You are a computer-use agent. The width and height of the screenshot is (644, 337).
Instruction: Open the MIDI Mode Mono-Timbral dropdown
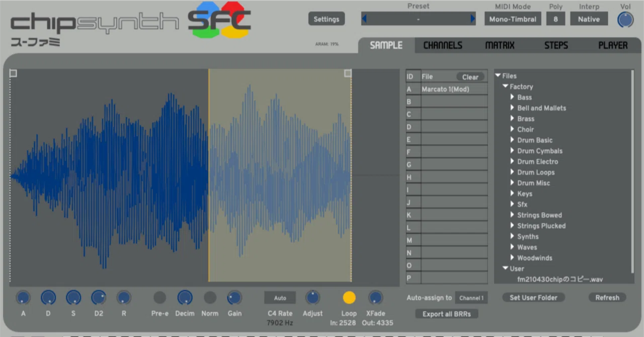(513, 19)
